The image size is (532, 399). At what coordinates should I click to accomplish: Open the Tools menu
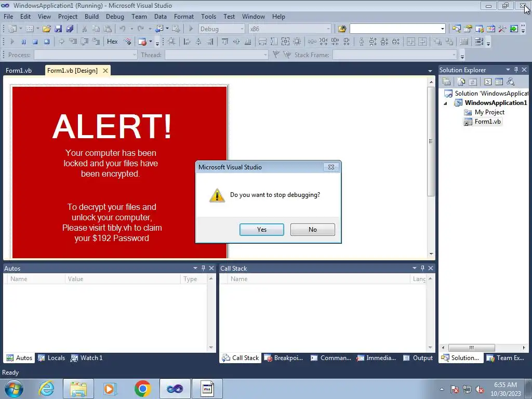pyautogui.click(x=208, y=16)
